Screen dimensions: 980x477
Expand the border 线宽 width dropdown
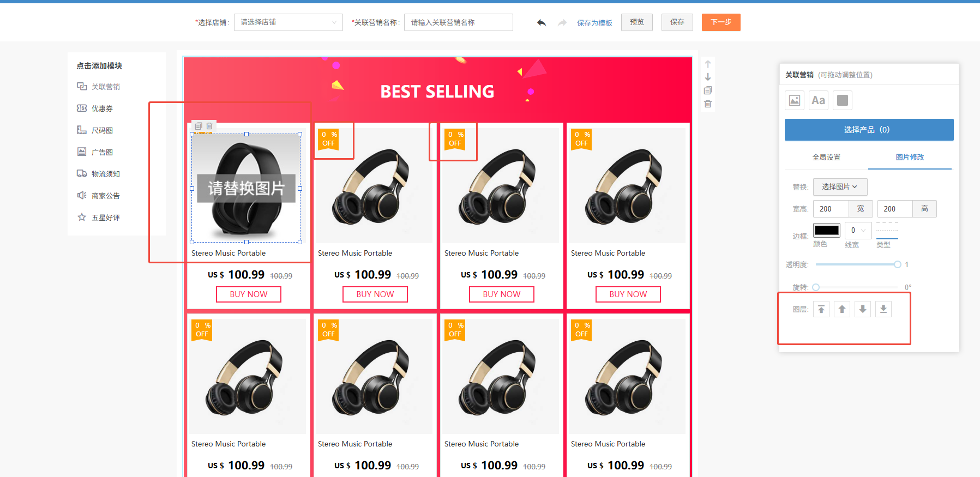point(858,230)
